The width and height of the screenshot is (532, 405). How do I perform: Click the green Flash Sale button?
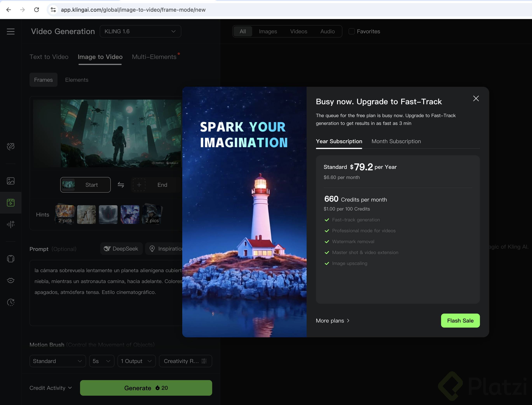coord(460,321)
